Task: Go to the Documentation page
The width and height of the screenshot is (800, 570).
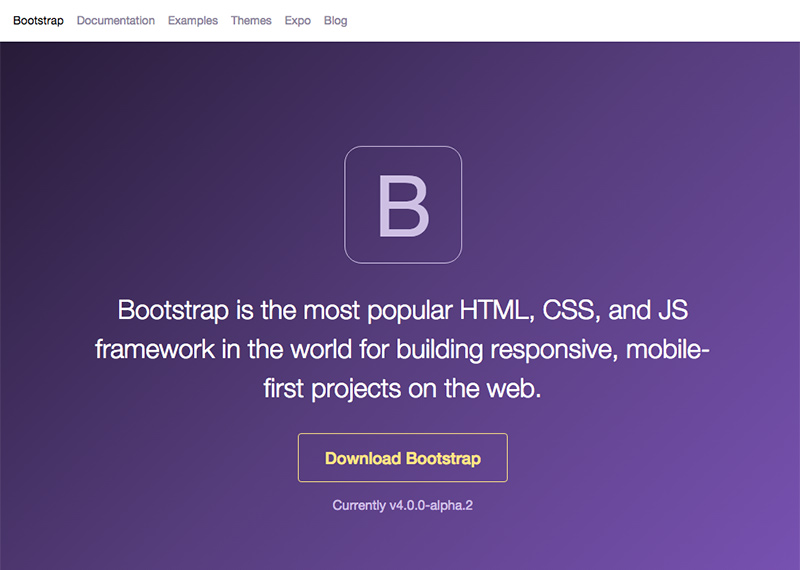Action: coord(116,20)
